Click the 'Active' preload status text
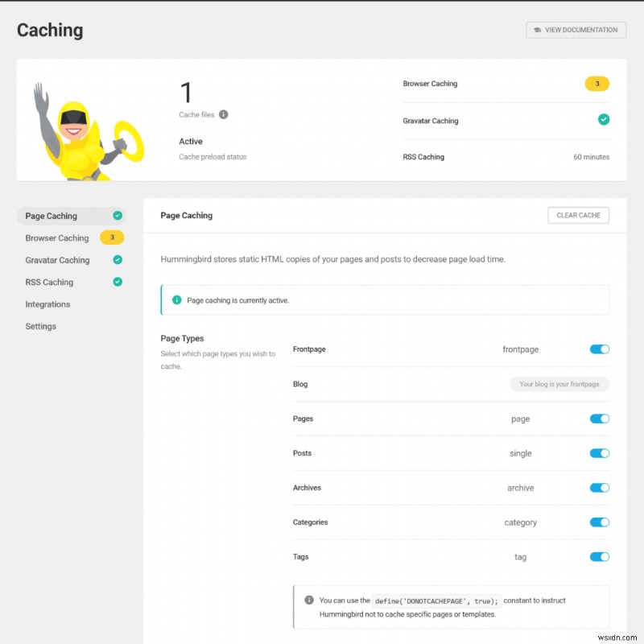Image resolution: width=644 pixels, height=644 pixels. tap(191, 142)
